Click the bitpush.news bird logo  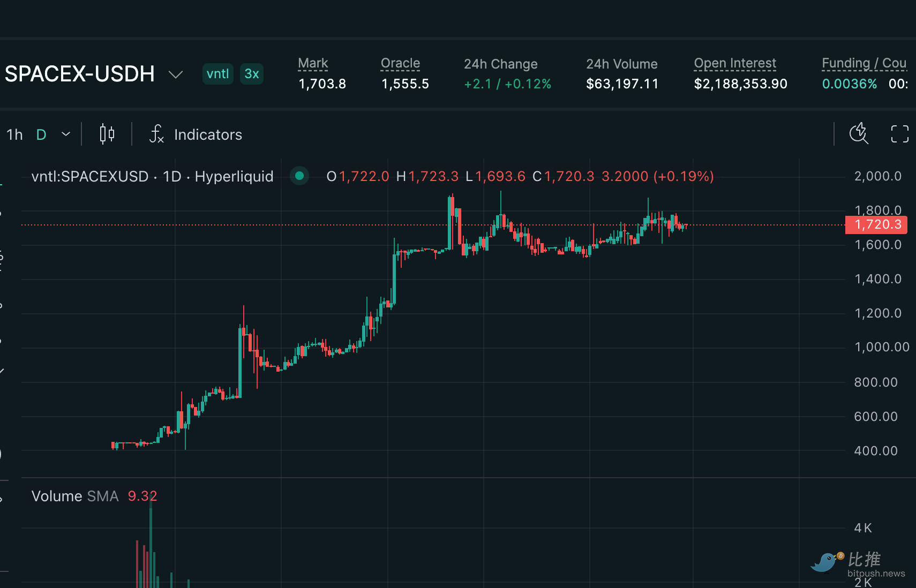[x=825, y=562]
